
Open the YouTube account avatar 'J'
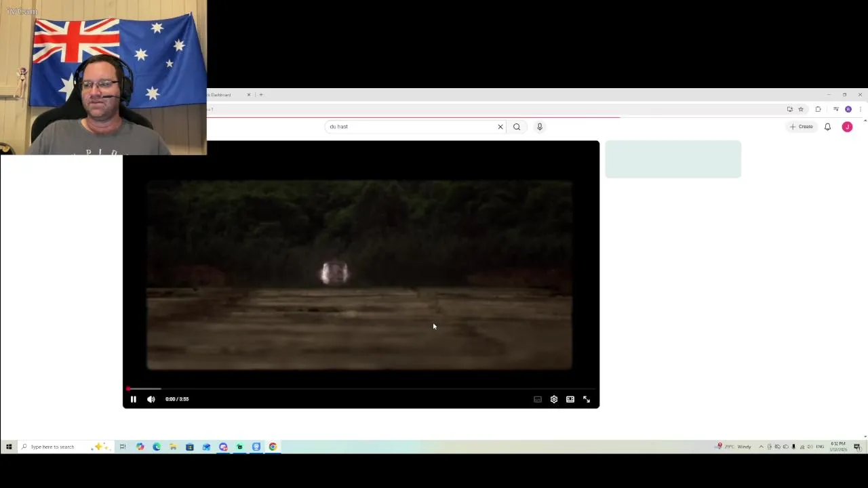(847, 127)
